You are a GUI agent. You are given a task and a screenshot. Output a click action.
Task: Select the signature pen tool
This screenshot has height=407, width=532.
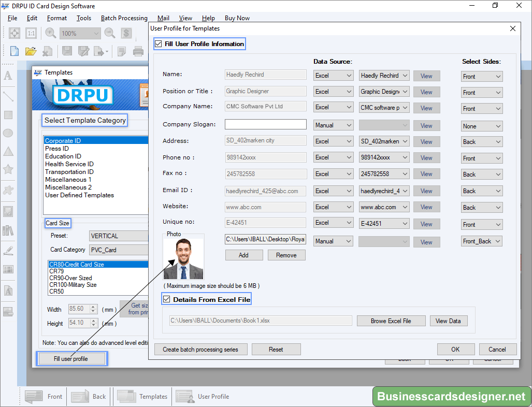pyautogui.click(x=8, y=251)
